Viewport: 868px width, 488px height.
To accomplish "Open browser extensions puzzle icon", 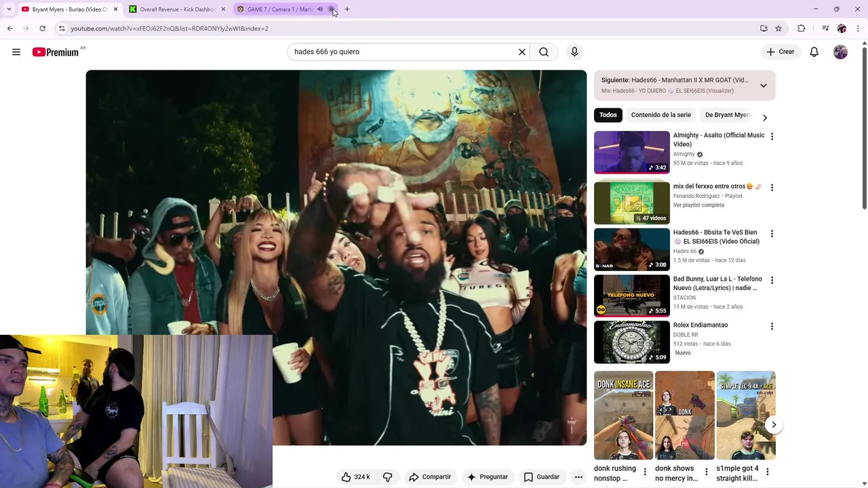I will [802, 28].
